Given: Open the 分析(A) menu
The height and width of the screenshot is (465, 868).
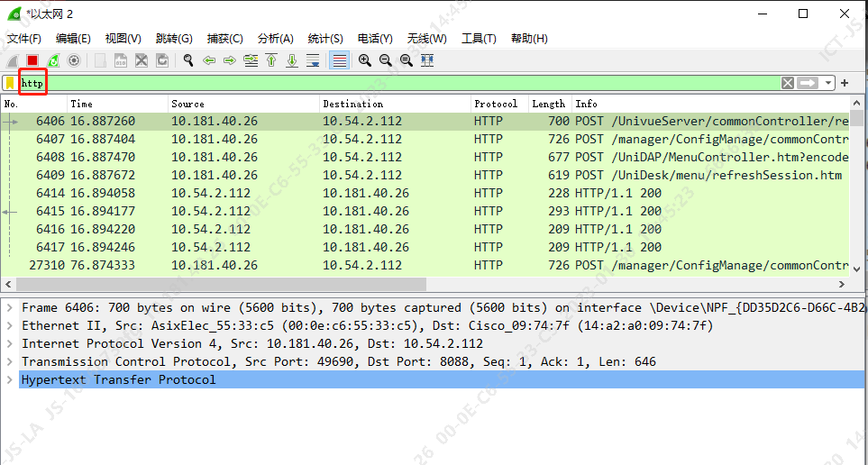Looking at the screenshot, I should (x=275, y=39).
